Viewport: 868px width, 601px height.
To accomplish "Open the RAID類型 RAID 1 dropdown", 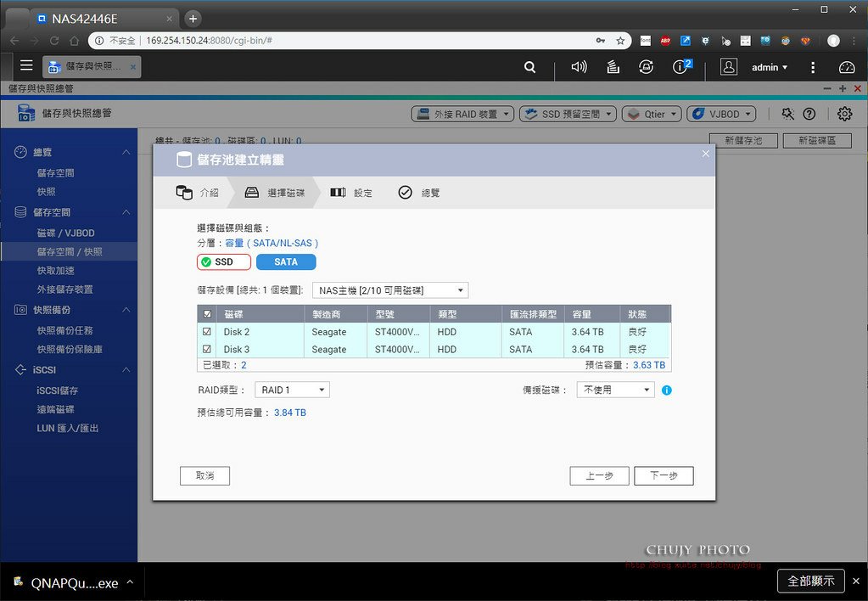I will (292, 390).
